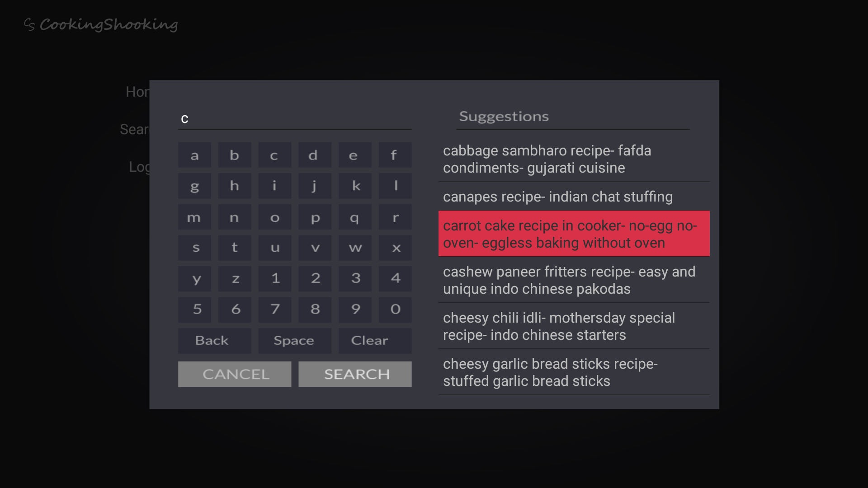Click the SEARCH button
The image size is (868, 488).
pos(355,374)
